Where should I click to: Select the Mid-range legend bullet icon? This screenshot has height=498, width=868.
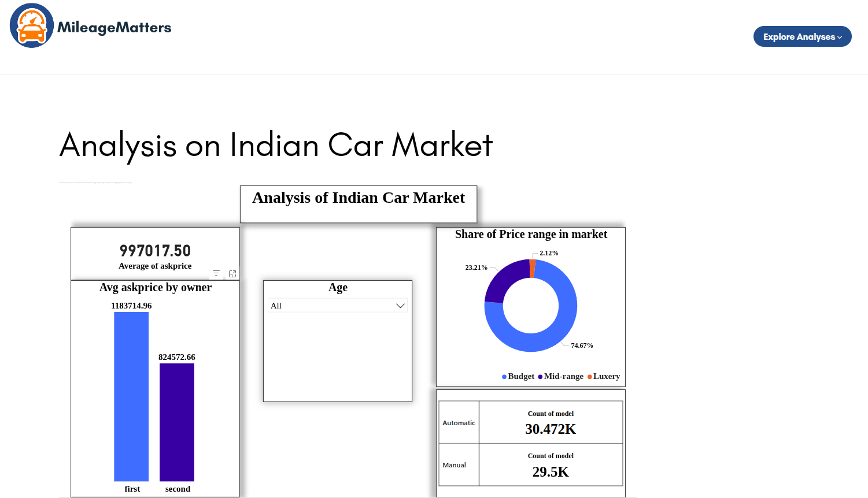click(x=539, y=376)
